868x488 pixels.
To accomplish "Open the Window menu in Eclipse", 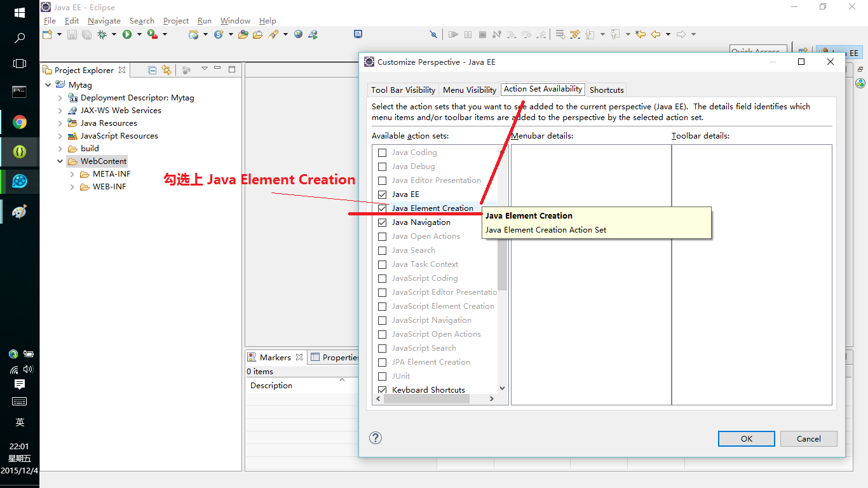I will (235, 21).
